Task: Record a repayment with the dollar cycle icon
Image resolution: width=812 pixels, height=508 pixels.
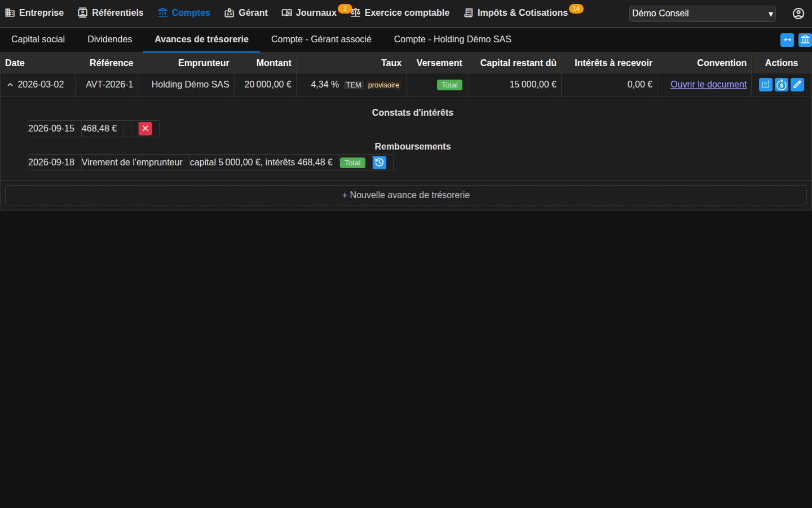Action: 782,85
